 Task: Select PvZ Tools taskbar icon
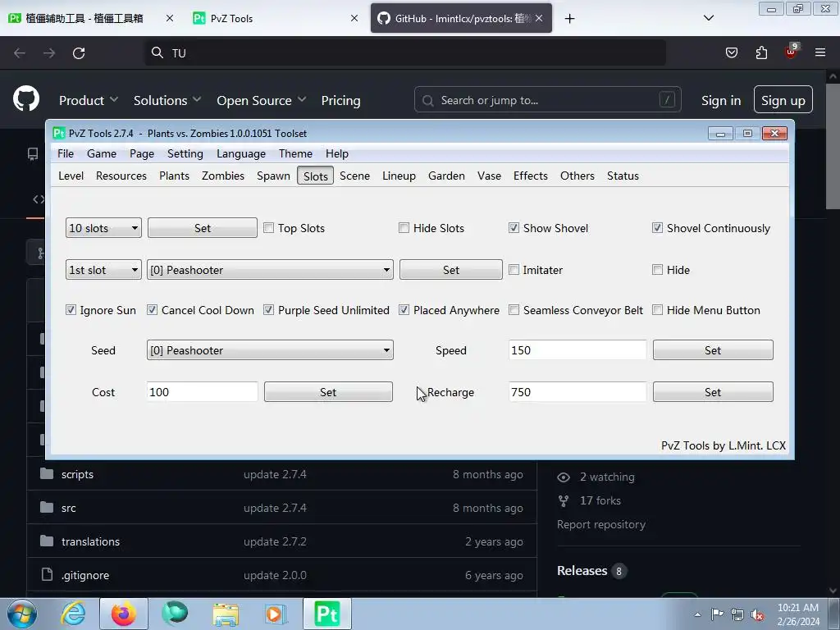(326, 614)
